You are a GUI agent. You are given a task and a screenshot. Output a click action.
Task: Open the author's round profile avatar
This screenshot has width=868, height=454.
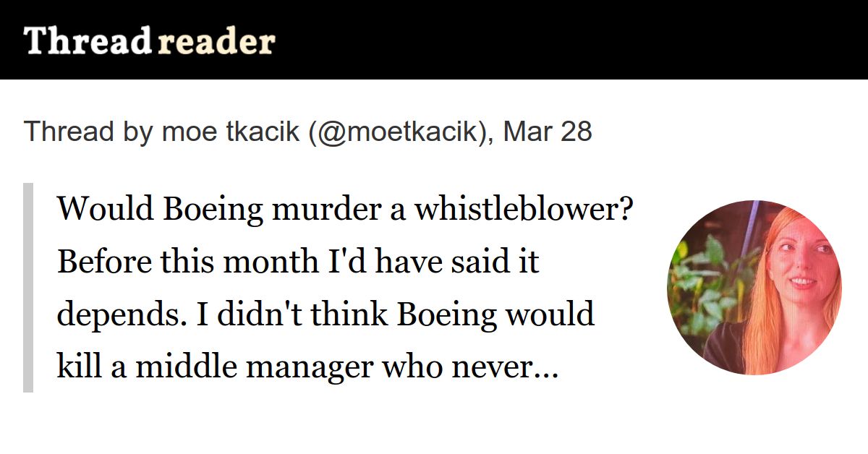click(754, 288)
